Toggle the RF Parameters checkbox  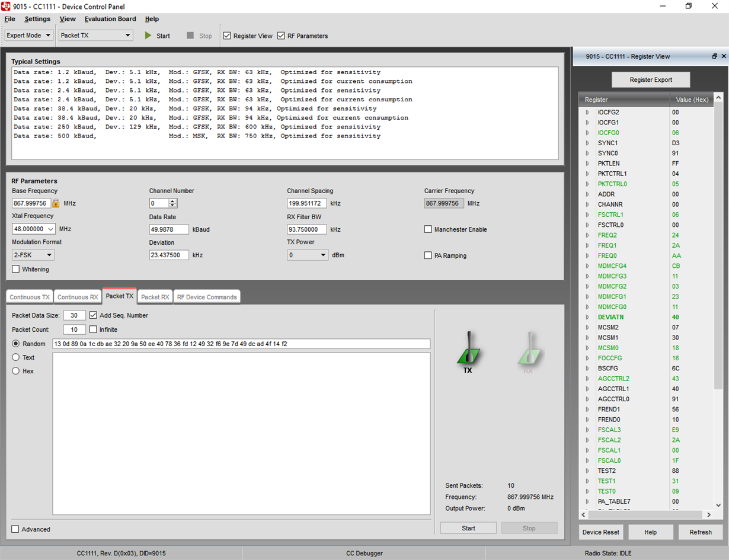pos(281,36)
